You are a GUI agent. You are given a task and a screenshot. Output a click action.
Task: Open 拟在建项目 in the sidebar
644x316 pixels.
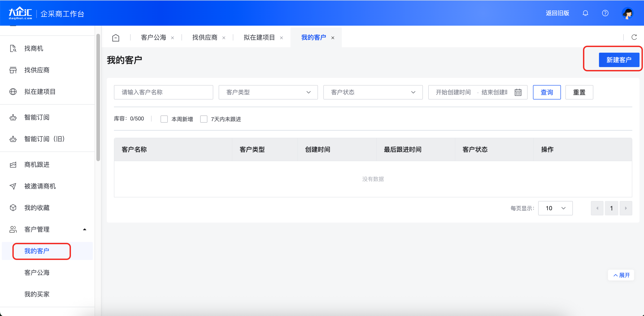(40, 92)
